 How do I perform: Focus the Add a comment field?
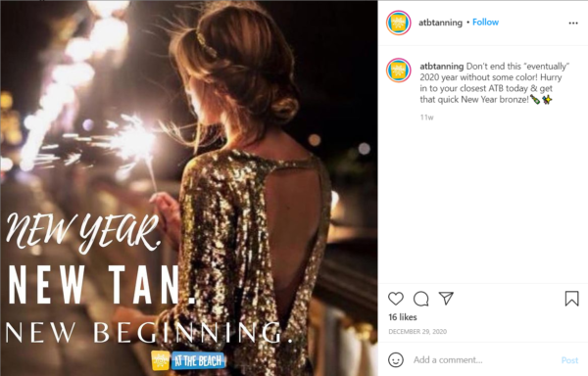[482, 360]
